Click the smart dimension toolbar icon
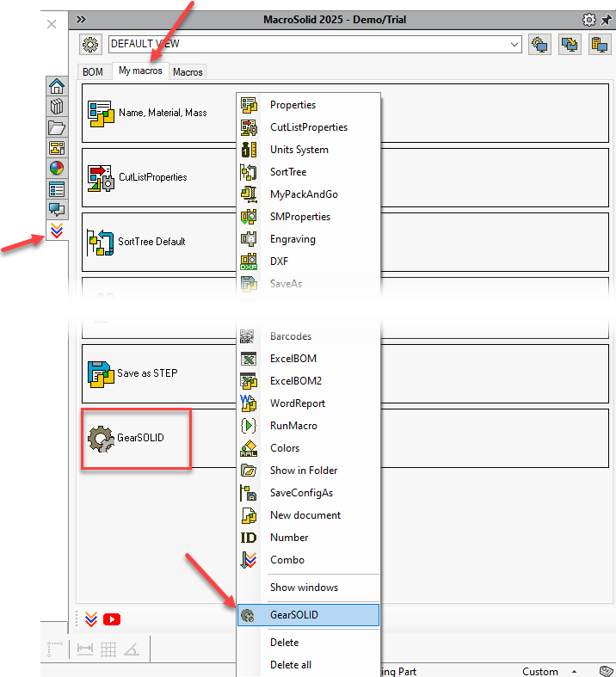The height and width of the screenshot is (677, 616). click(x=85, y=649)
